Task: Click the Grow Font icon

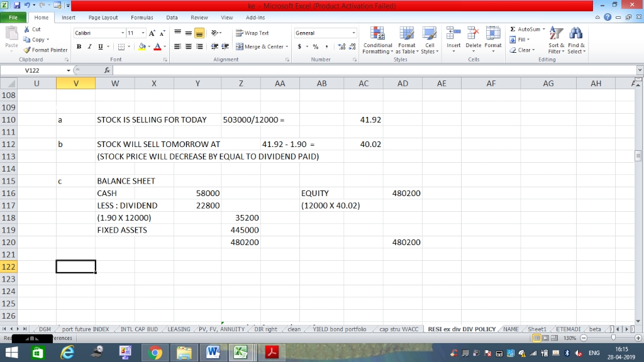Action: click(153, 33)
